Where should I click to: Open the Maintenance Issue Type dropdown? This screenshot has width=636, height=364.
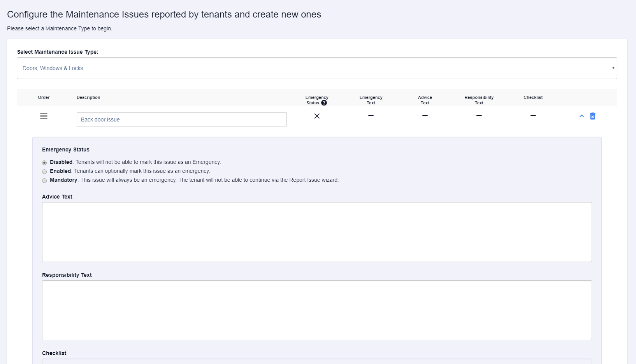[316, 68]
